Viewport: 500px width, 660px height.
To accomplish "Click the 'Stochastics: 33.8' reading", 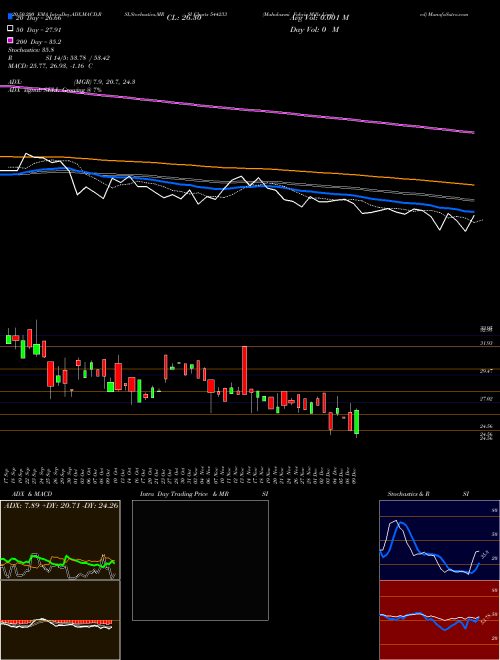I will pos(30,50).
